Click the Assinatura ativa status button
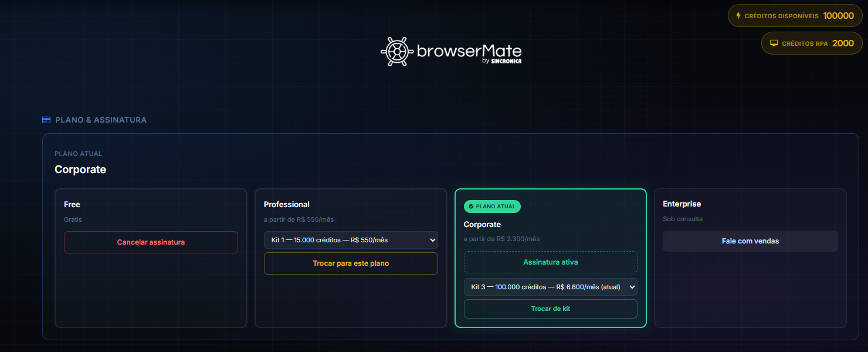The width and height of the screenshot is (868, 352). coord(551,262)
